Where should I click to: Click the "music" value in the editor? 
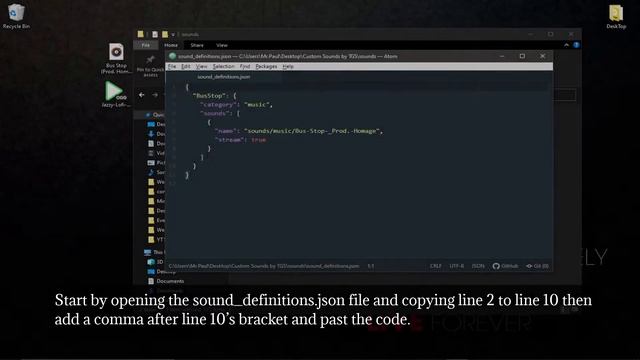(256, 105)
